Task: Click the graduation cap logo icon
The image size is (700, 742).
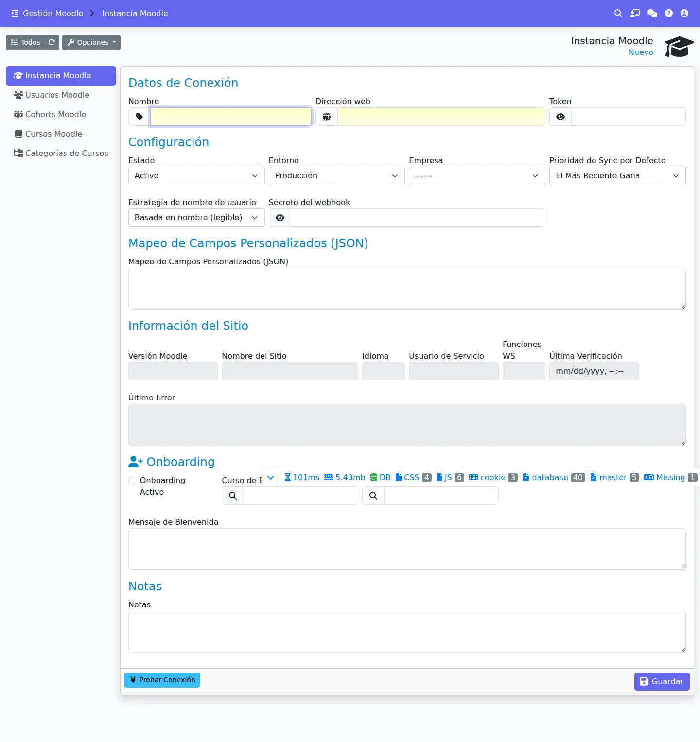Action: click(x=679, y=47)
